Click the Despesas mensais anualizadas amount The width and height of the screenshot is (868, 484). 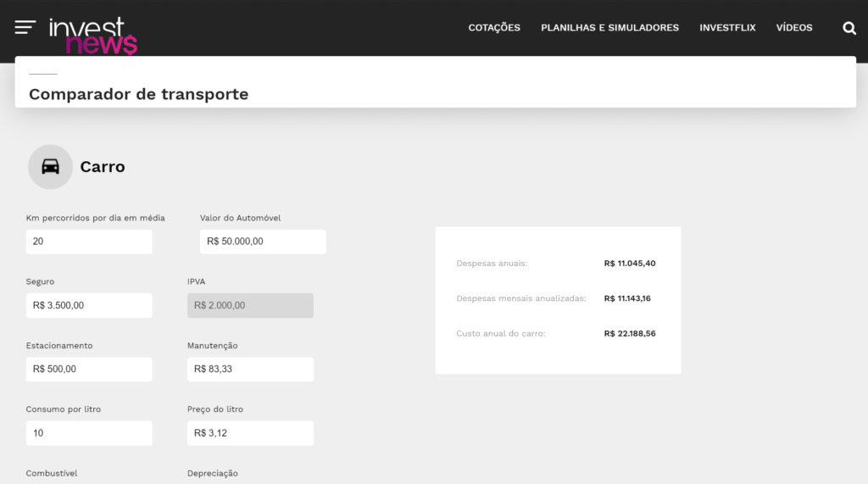627,298
